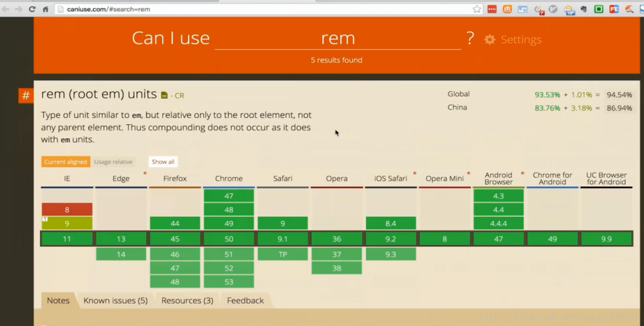The image size is (644, 326).
Task: Click the Safari column header
Action: pyautogui.click(x=283, y=178)
